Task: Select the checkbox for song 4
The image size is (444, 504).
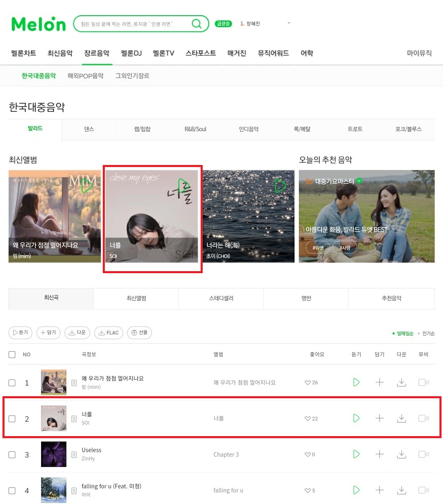Action: (x=12, y=490)
